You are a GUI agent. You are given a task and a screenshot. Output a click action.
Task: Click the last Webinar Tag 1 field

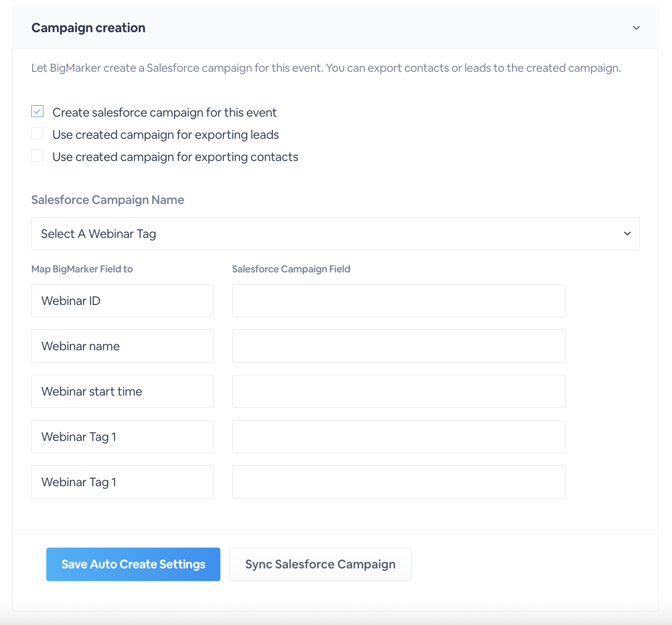[x=122, y=482]
